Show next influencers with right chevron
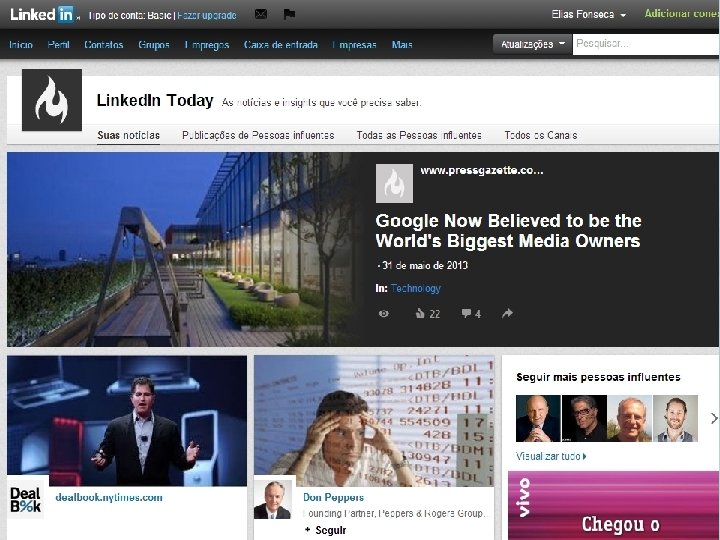Screen dimensions: 720x540 [714, 418]
